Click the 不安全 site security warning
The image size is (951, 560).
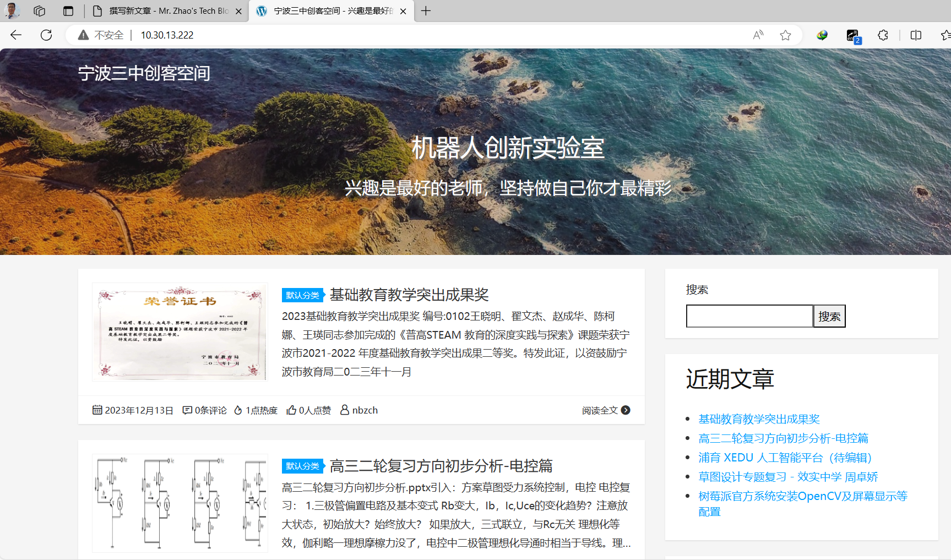pos(101,35)
